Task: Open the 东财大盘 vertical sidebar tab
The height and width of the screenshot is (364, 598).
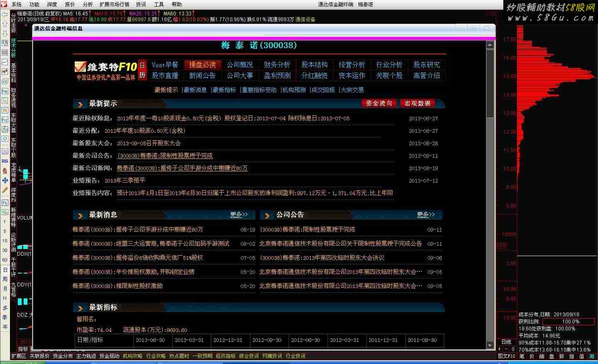Action: pyautogui.click(x=13, y=123)
